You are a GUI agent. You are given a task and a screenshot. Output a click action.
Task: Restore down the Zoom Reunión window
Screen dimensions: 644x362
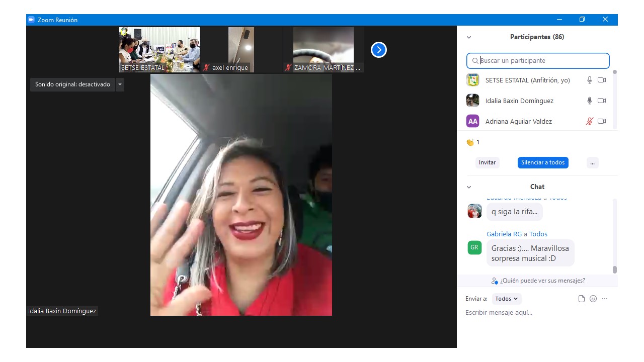[x=582, y=20]
